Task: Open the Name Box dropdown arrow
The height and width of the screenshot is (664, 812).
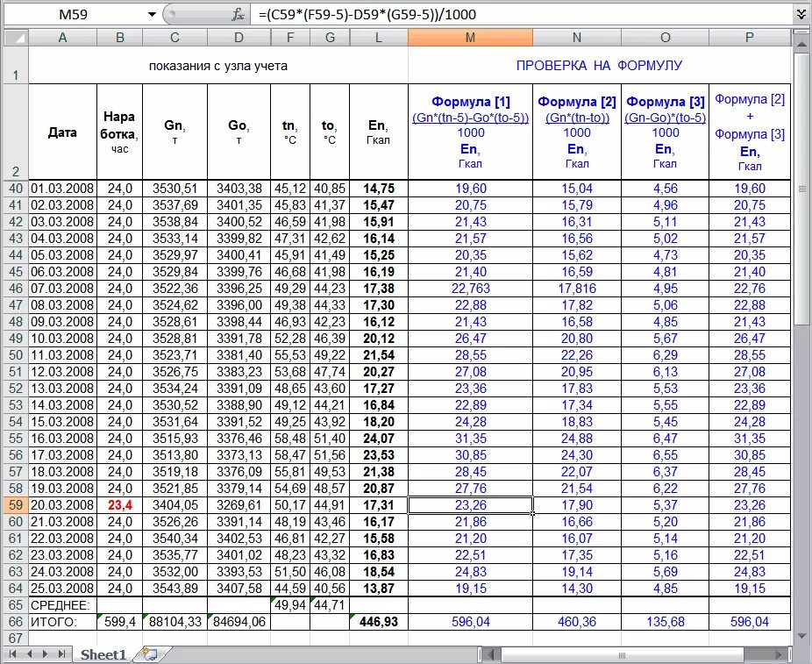Action: (x=152, y=15)
